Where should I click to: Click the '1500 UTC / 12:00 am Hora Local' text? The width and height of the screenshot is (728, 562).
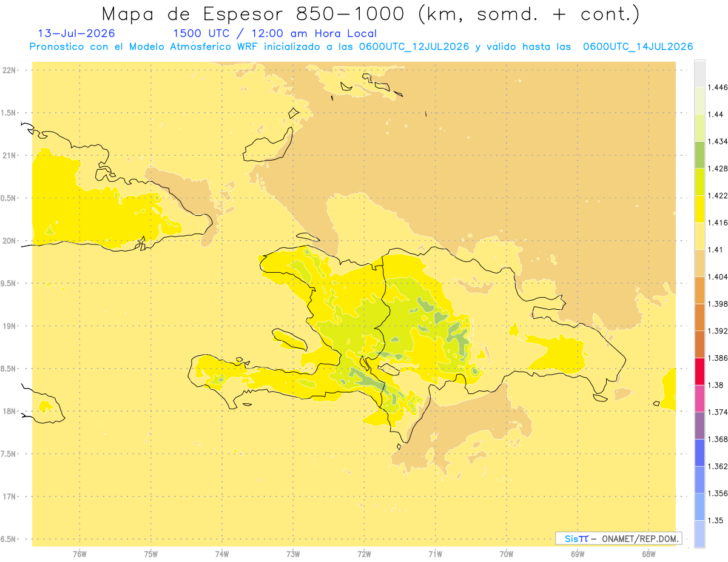(x=275, y=34)
